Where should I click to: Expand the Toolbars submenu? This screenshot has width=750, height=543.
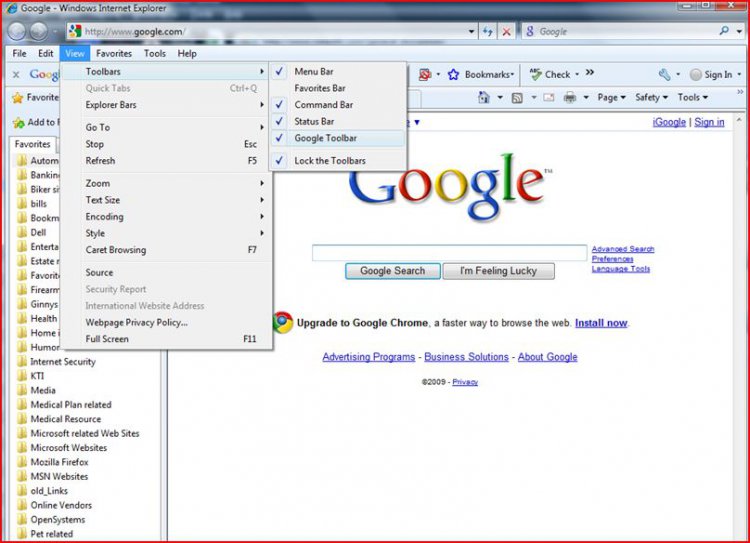(x=165, y=71)
